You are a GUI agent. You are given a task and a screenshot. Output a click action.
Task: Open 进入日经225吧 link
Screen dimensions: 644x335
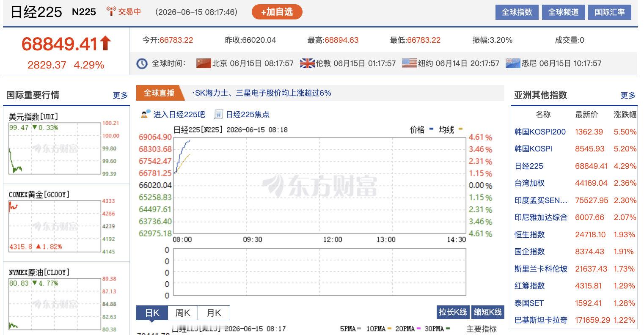tap(179, 114)
